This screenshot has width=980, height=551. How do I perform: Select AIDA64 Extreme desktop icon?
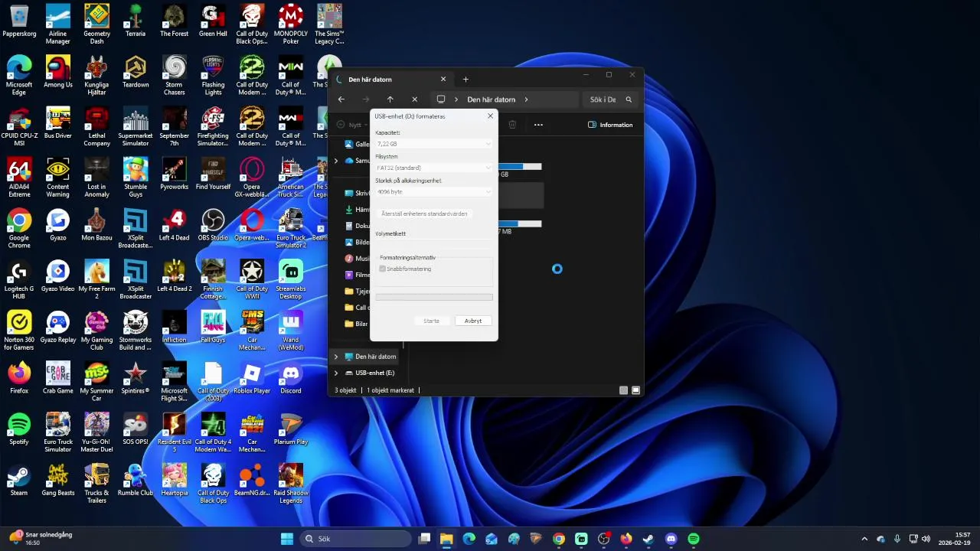pyautogui.click(x=19, y=177)
